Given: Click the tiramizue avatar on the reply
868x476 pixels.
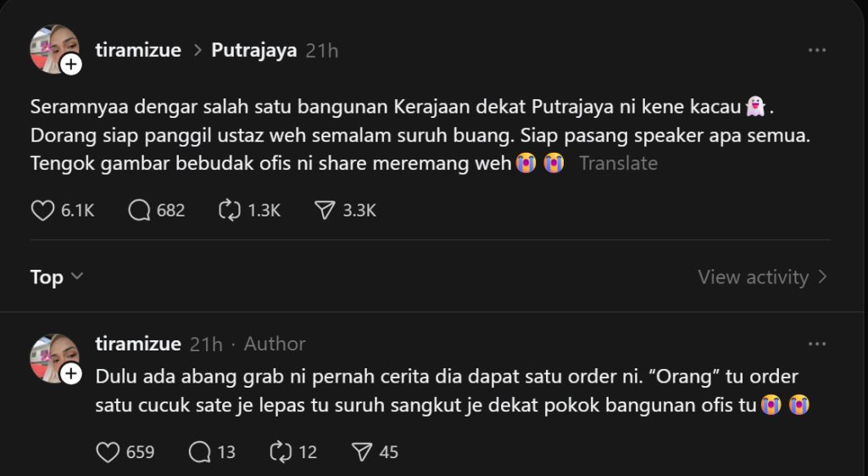Looking at the screenshot, I should point(53,356).
